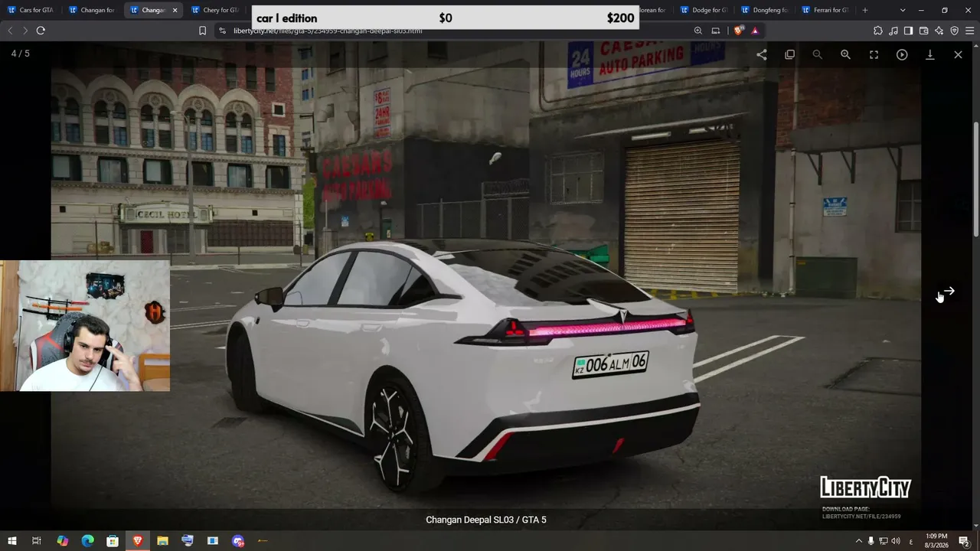Go to the next gallery image arrow
Viewport: 980px width, 551px height.
click(949, 291)
